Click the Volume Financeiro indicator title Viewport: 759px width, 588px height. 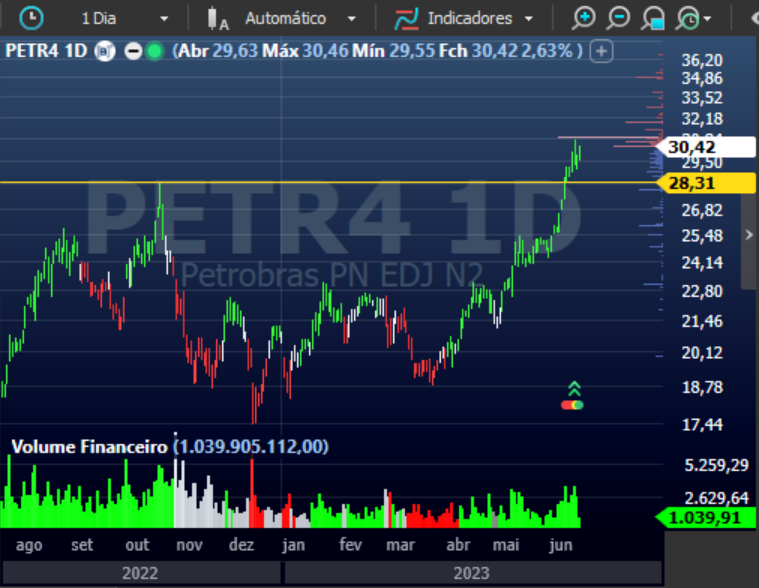click(89, 446)
